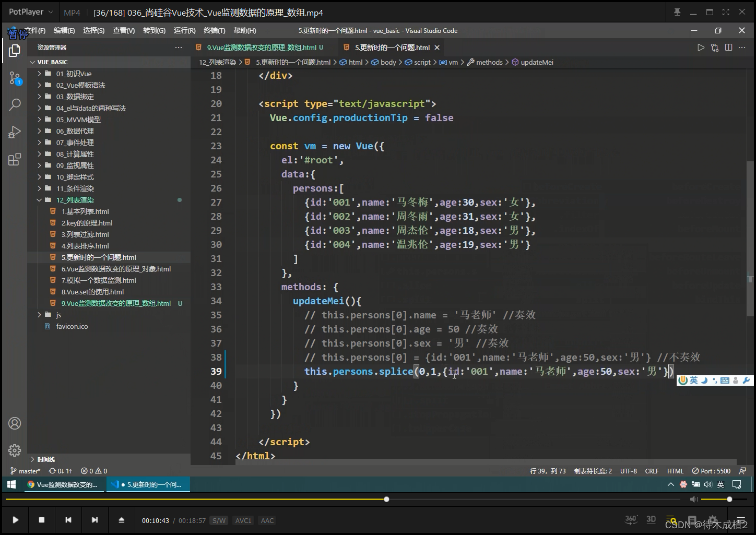The height and width of the screenshot is (535, 756).
Task: Click PotPlayer eject/open file button
Action: [x=121, y=520]
